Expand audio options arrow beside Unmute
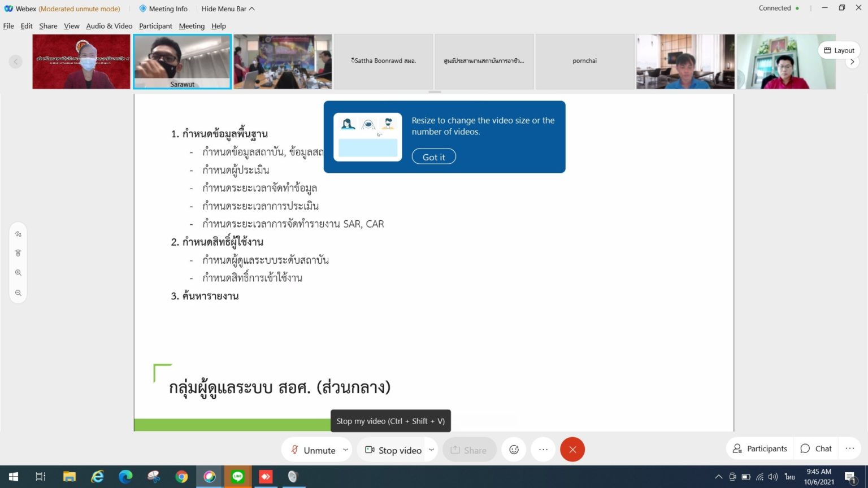 click(345, 450)
